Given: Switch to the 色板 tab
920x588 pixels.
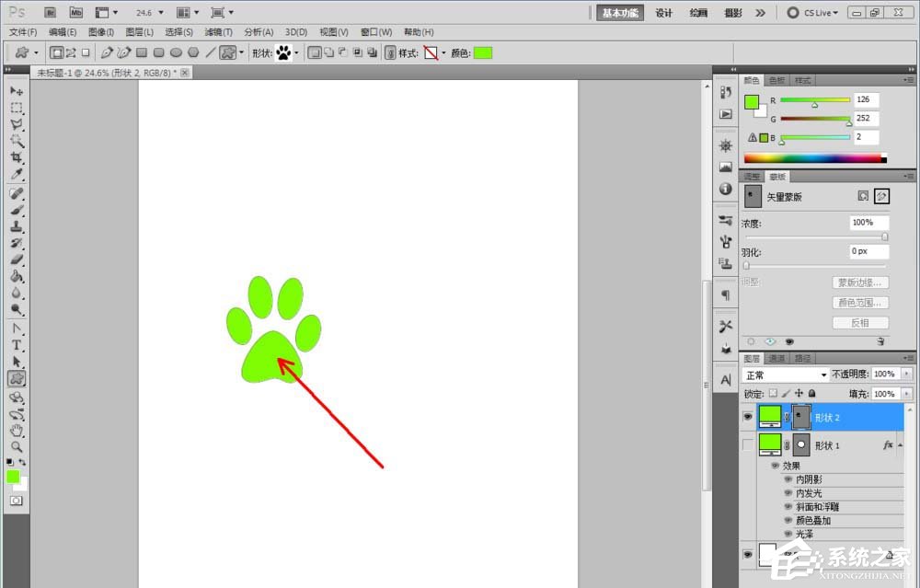Looking at the screenshot, I should 776,80.
